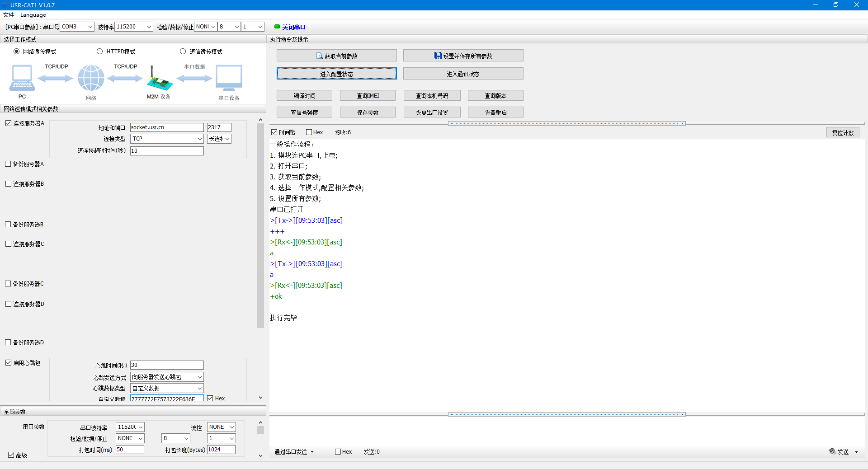Click the network globe icon
This screenshot has height=469, width=868.
pos(91,78)
